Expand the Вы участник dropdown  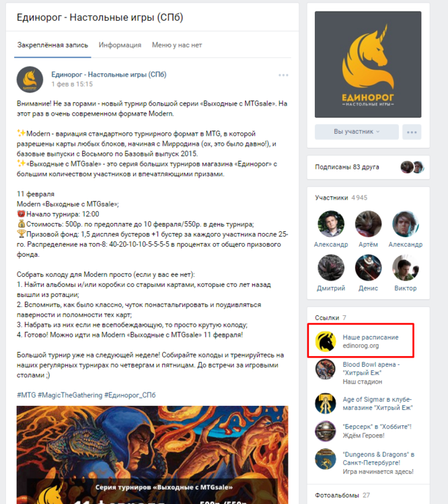click(357, 132)
